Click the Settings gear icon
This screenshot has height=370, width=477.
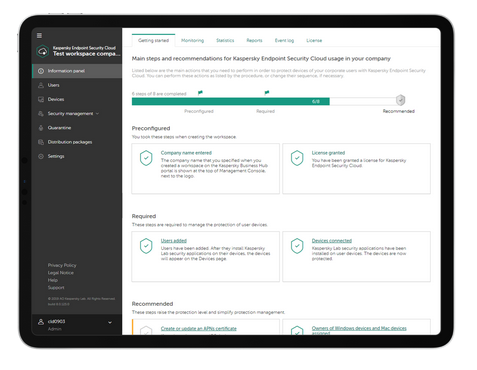pos(41,156)
